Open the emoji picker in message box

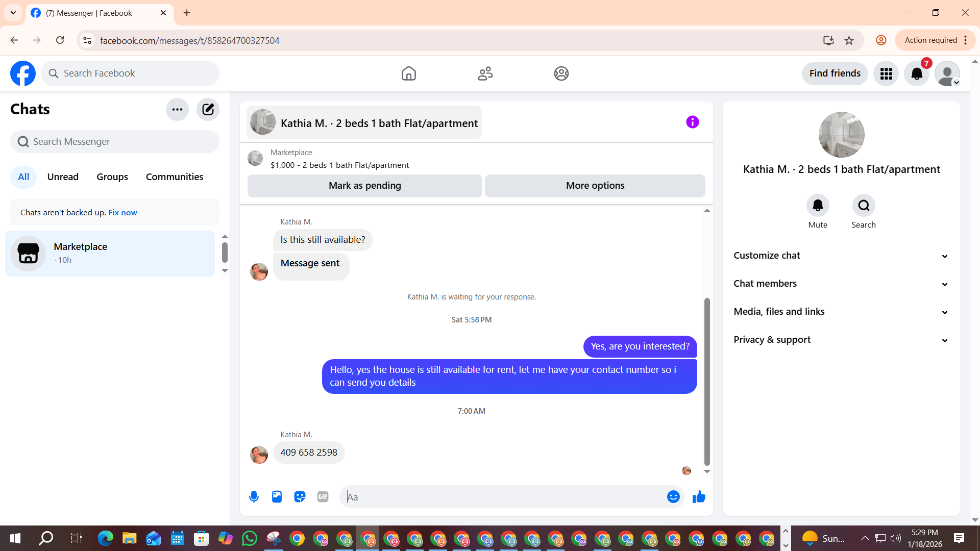click(x=673, y=496)
